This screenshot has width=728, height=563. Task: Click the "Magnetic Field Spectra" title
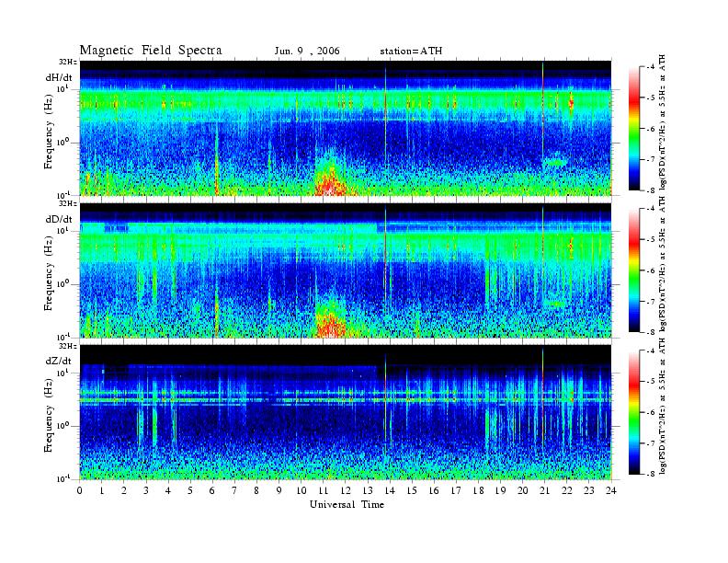click(151, 51)
